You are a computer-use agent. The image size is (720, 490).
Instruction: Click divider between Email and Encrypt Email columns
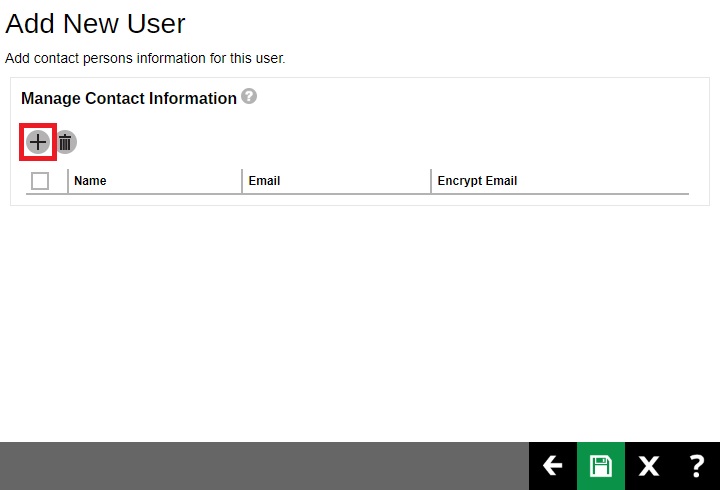(432, 181)
